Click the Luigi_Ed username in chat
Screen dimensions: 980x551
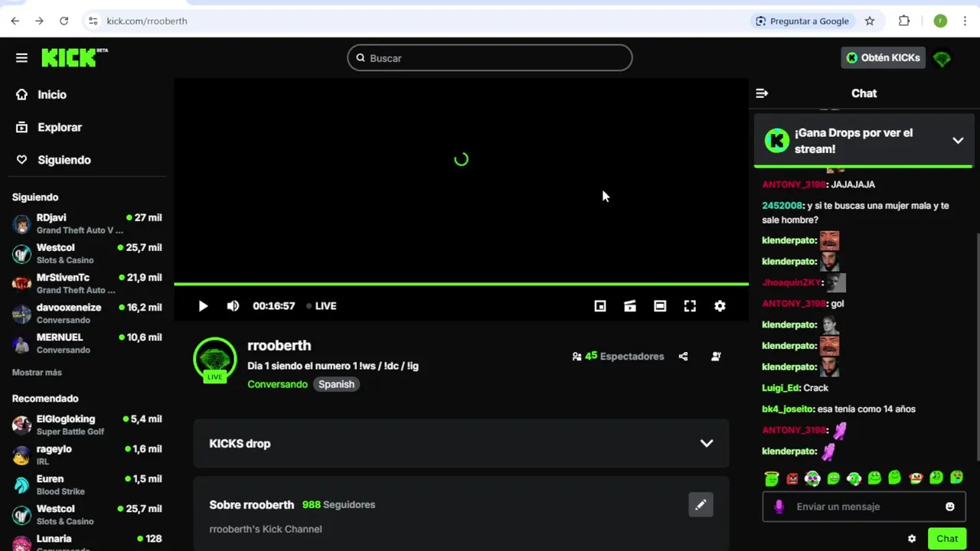(780, 388)
